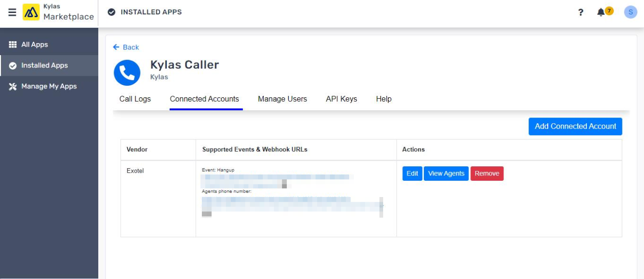Open the hamburger navigation menu
Image resolution: width=644 pixels, height=279 pixels.
(12, 12)
